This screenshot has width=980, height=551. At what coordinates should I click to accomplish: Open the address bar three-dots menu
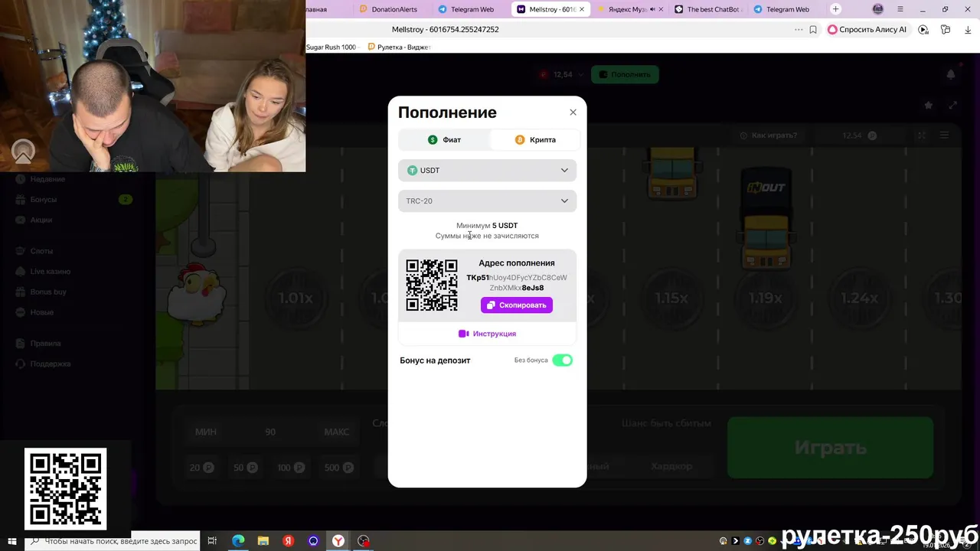click(x=799, y=30)
